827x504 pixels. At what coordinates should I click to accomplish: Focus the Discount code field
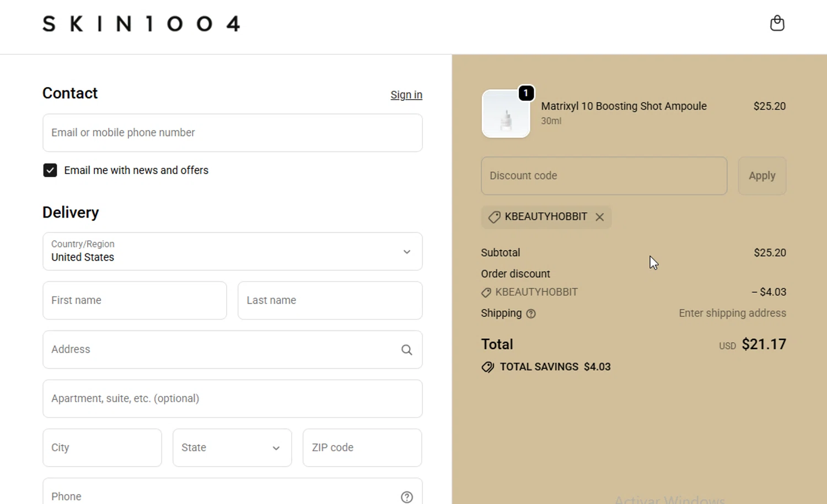(x=604, y=176)
